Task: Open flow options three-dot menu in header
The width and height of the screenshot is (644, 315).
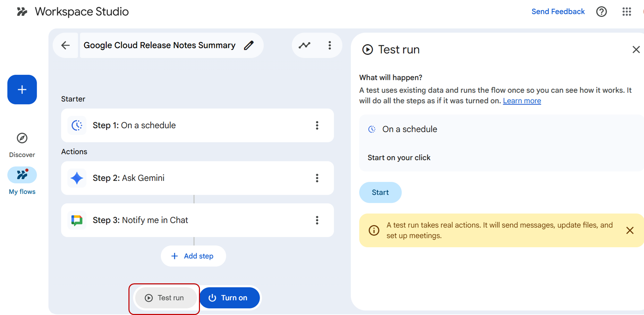Action: (329, 45)
